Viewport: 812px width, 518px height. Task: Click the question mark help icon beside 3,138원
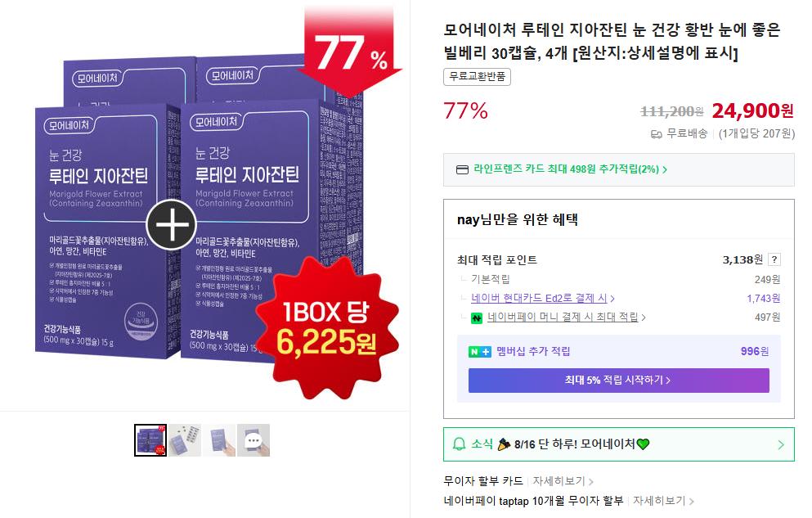click(x=774, y=259)
